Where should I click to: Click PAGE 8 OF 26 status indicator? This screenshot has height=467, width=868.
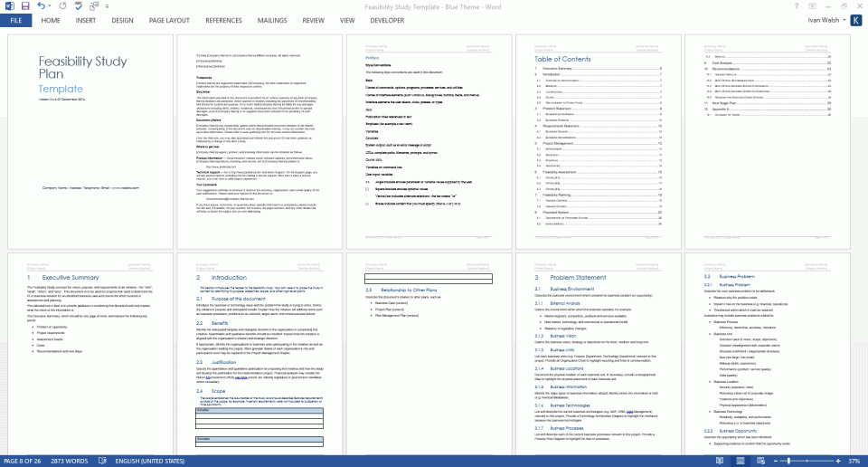pyautogui.click(x=22, y=461)
